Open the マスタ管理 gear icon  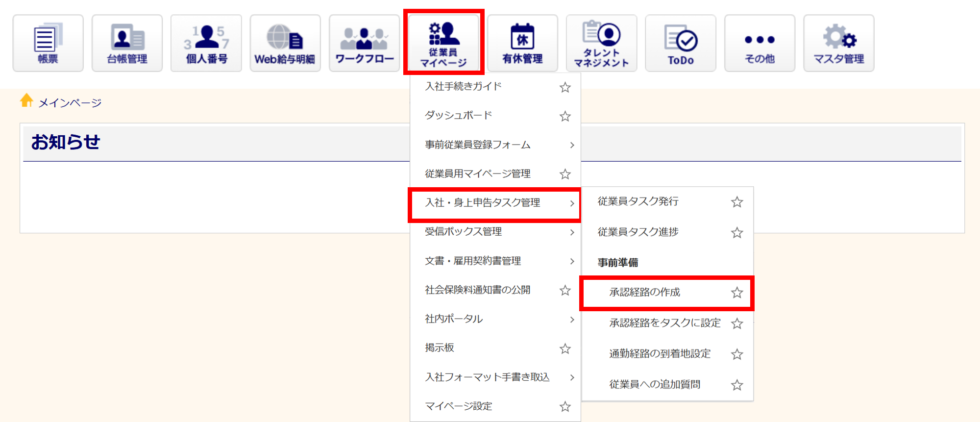[x=838, y=43]
